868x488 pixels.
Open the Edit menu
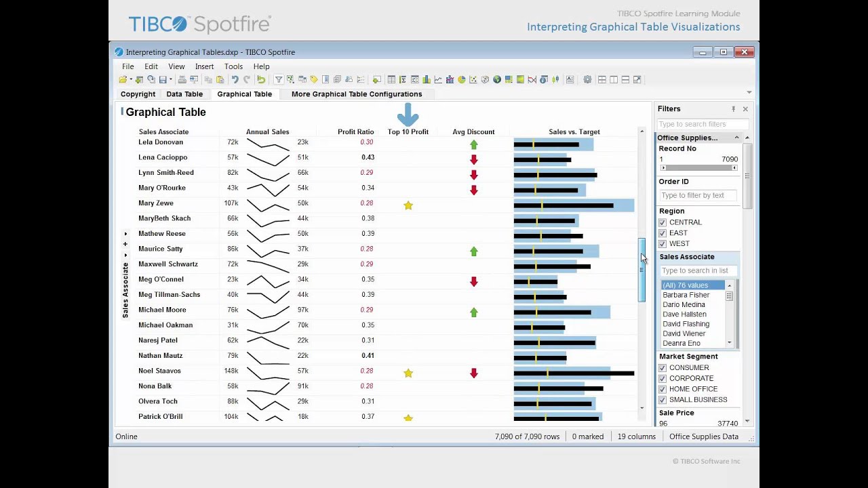point(151,66)
